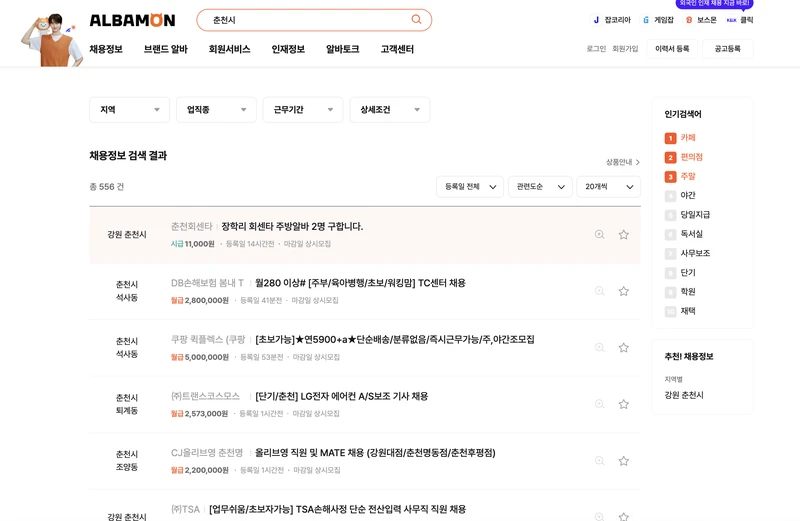Viewport: 800px width, 521px height.
Task: Select popular keyword 독서실
Action: click(691, 234)
